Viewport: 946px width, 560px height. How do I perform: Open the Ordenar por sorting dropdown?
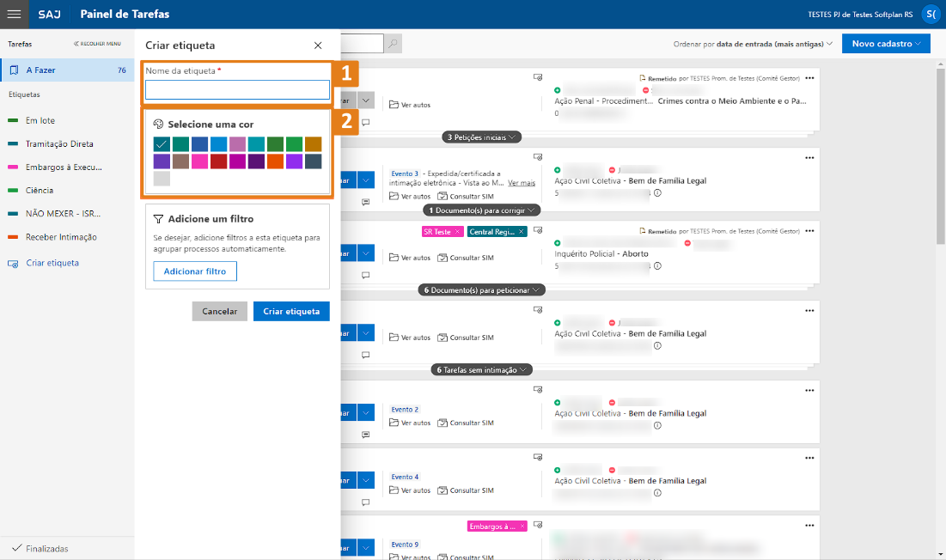[x=753, y=44]
